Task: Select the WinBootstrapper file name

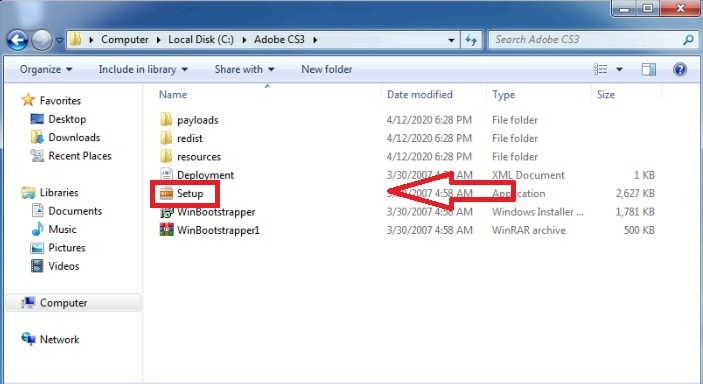Action: coord(216,212)
